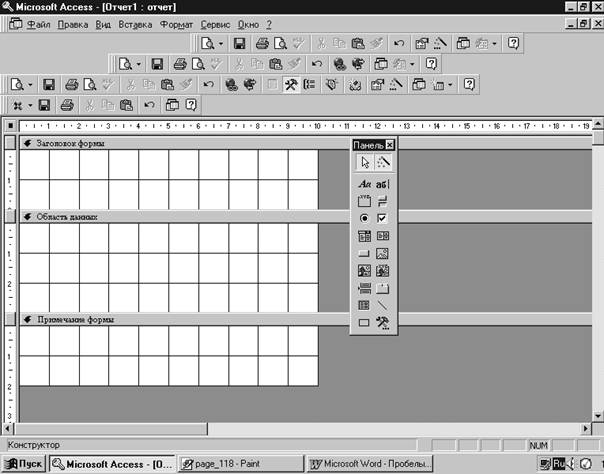
Task: Select the Label (Aa) tool in the toolbox
Action: pyautogui.click(x=364, y=184)
